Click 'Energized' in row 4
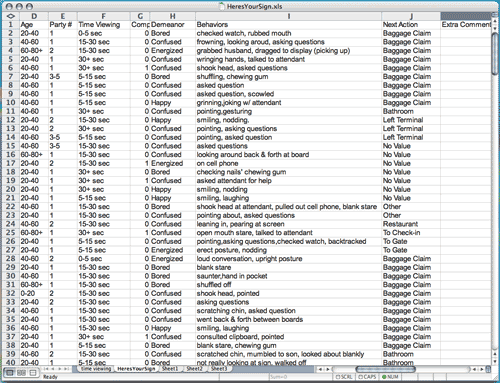 pos(173,51)
